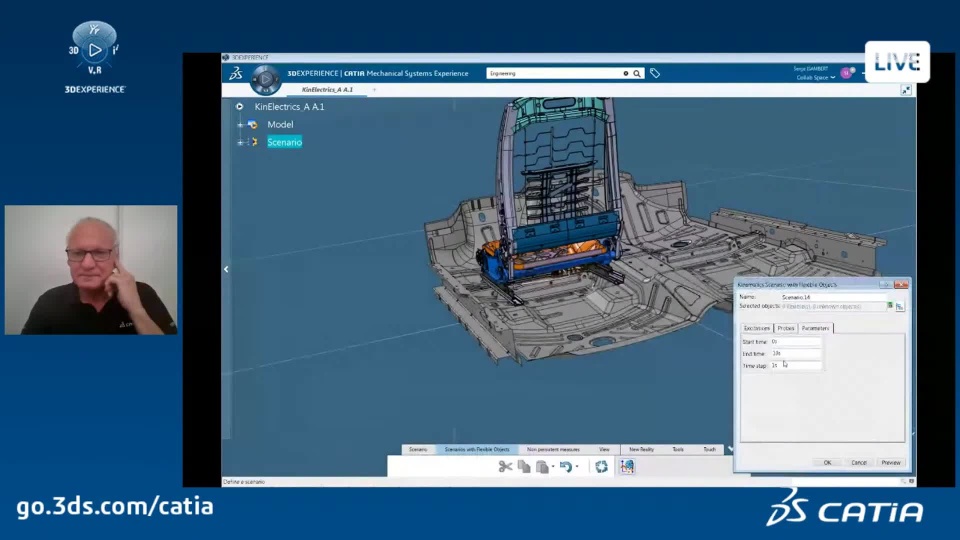Click the Cut scissors icon

505,467
